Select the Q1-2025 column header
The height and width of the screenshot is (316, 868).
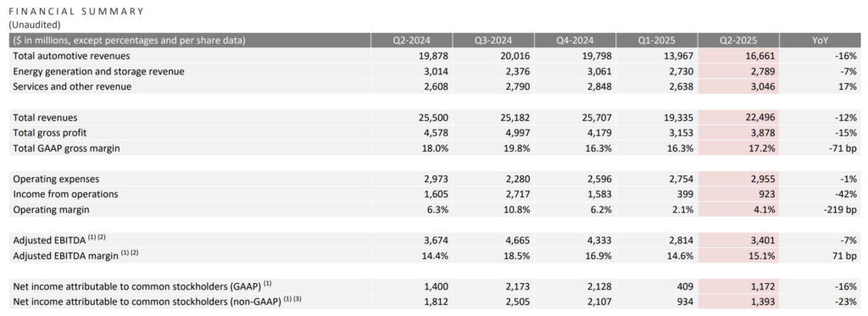[x=657, y=41]
